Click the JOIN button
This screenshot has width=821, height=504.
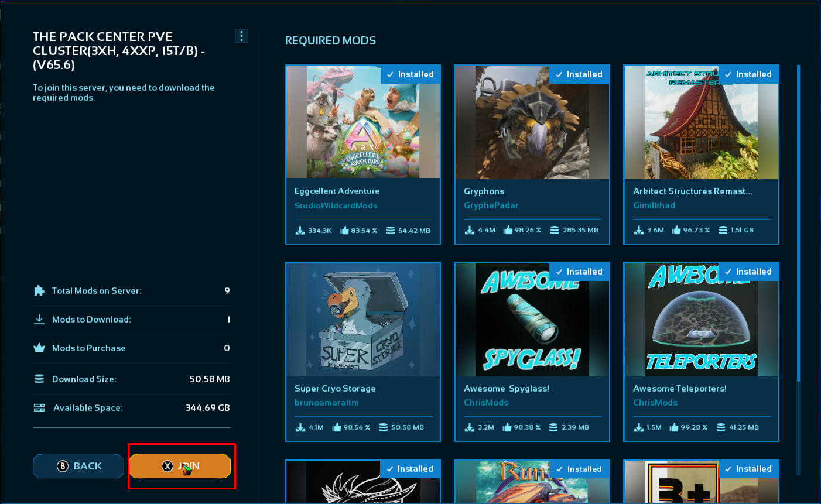point(180,466)
